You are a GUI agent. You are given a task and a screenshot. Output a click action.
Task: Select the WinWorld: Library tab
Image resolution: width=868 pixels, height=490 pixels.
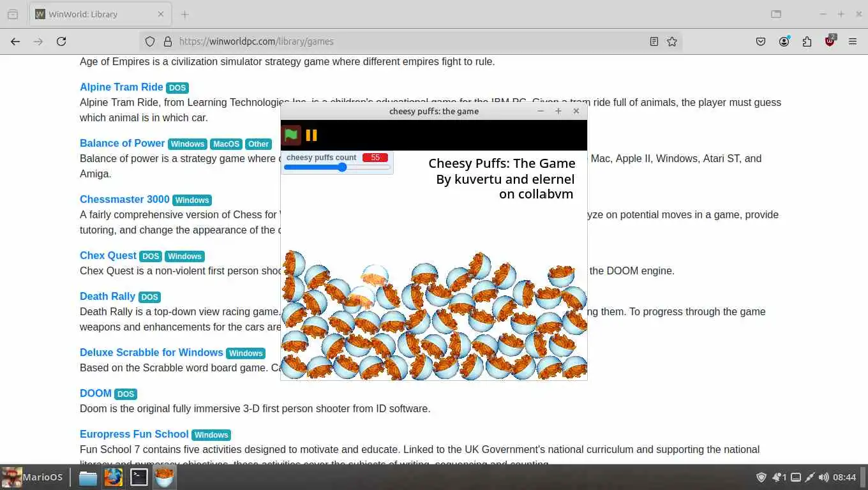pos(100,14)
